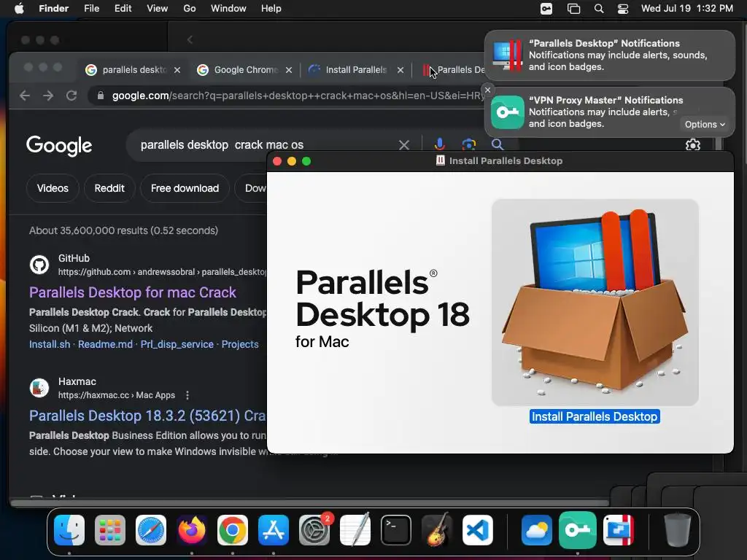
Task: Open TextEdit from the Dock
Action: point(355,530)
